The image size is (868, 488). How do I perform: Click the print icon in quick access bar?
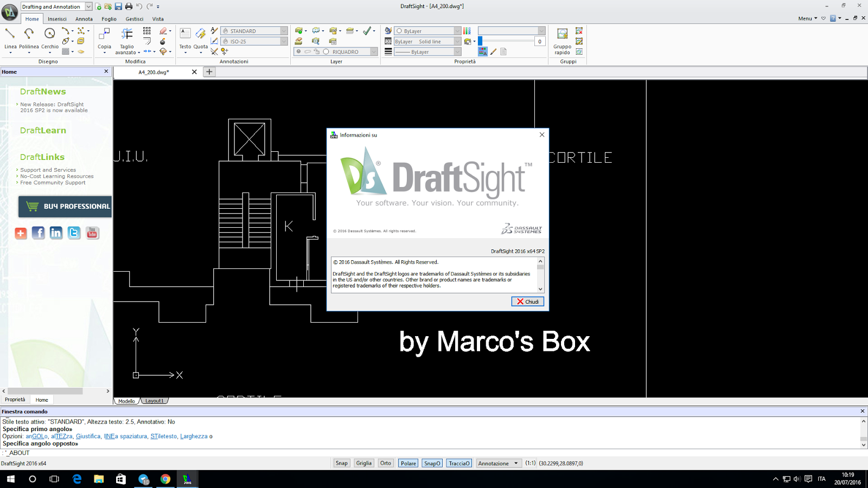tap(129, 7)
